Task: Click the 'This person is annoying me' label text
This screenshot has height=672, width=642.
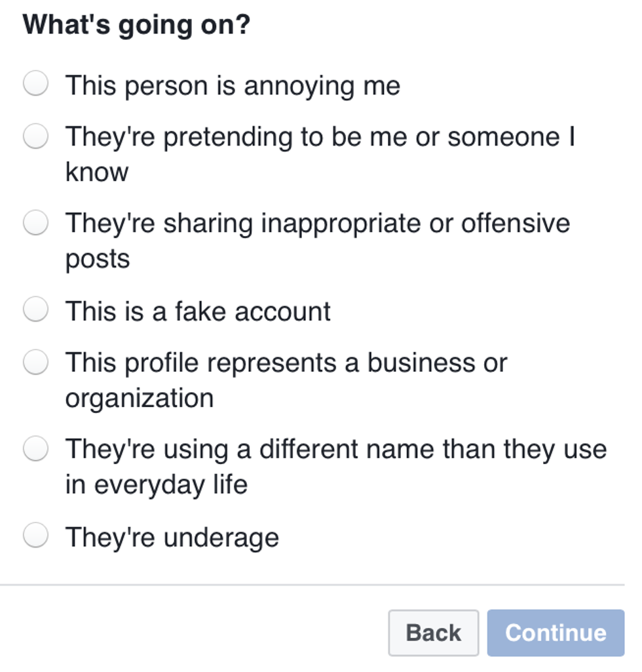Action: [x=233, y=86]
